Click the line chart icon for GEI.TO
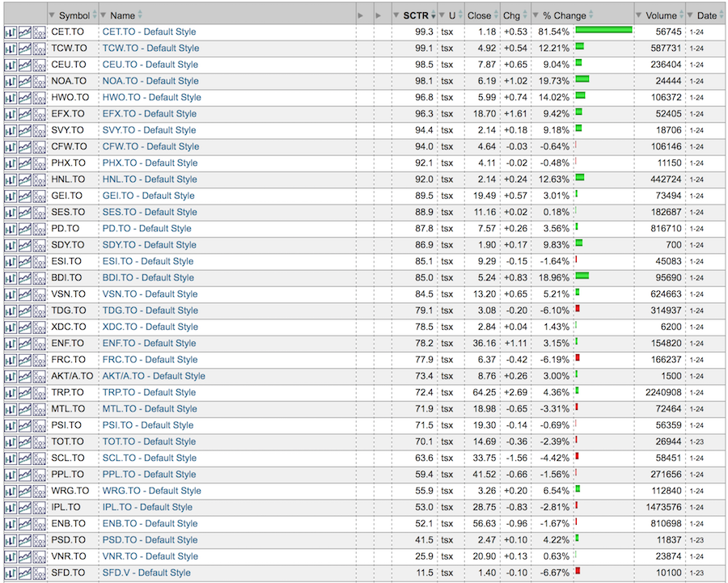 pyautogui.click(x=24, y=196)
